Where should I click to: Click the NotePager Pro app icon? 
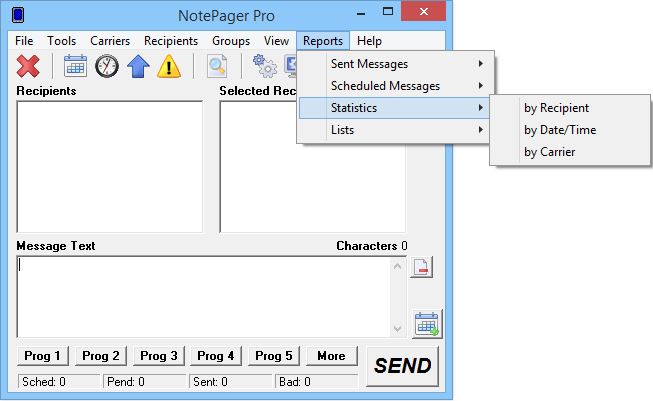(x=18, y=15)
